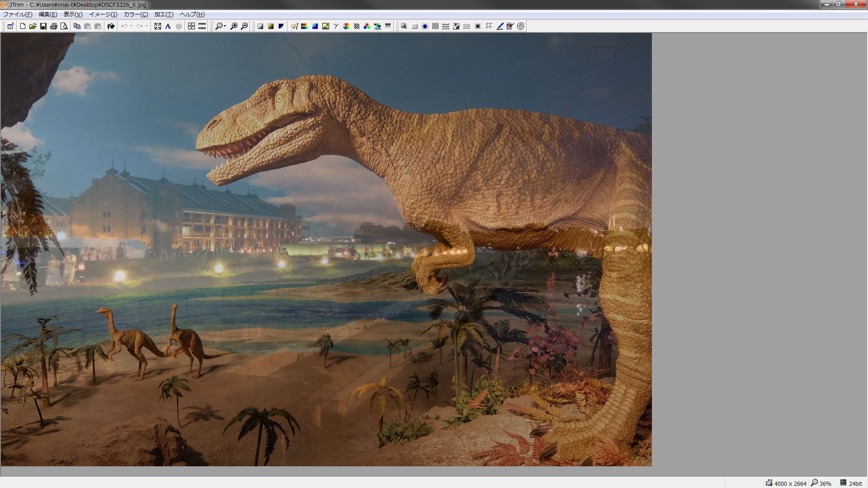Click the Save floppy disk icon
868x488 pixels.
(43, 26)
